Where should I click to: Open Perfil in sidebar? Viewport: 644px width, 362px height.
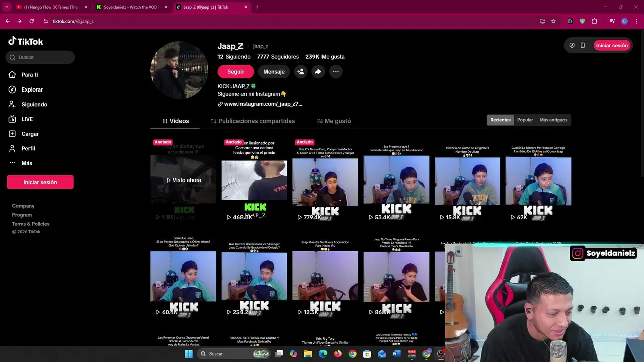(28, 148)
